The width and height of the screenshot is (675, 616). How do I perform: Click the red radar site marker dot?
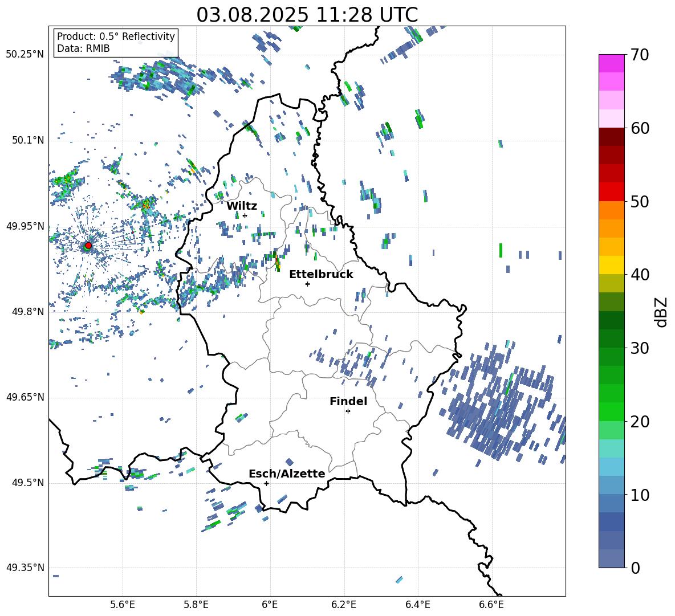pyautogui.click(x=88, y=245)
